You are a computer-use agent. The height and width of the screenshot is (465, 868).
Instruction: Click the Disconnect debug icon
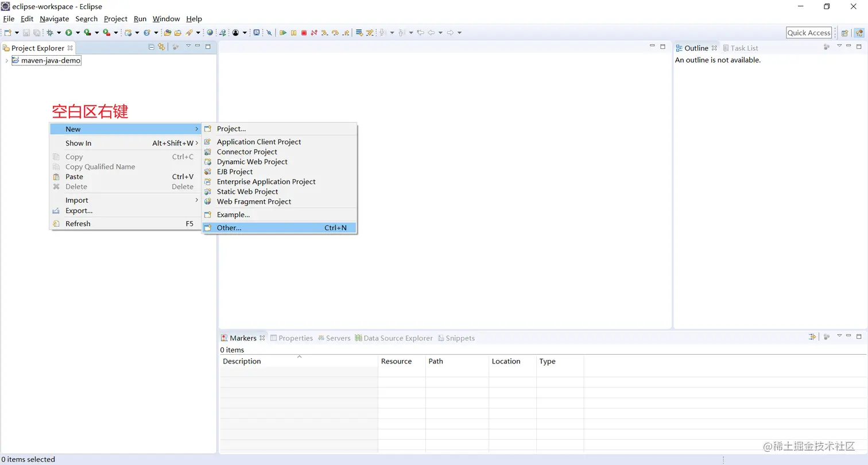[314, 33]
